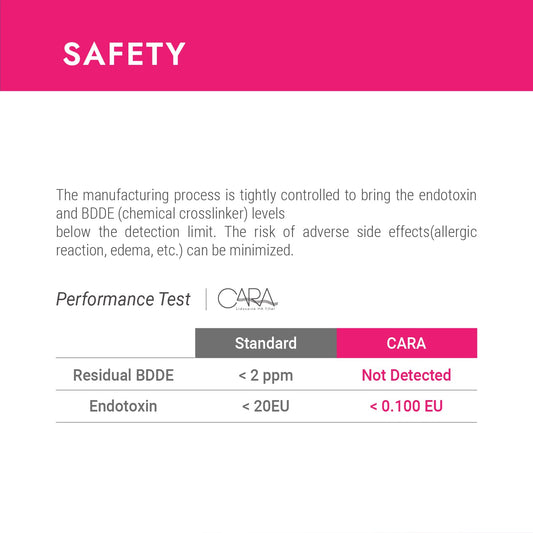Click the '< 2 ppm' standard value
533x533 pixels.
click(265, 375)
